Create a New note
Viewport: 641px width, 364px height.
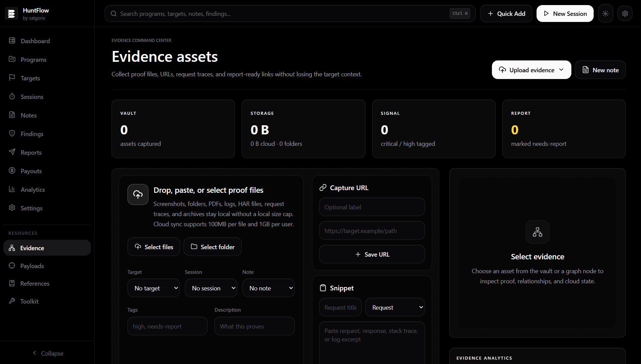600,70
